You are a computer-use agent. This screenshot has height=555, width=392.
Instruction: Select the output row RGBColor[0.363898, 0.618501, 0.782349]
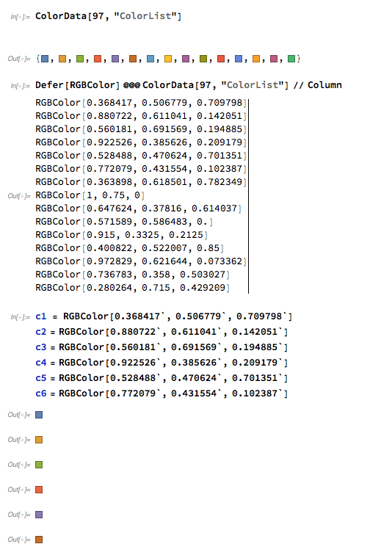point(141,182)
